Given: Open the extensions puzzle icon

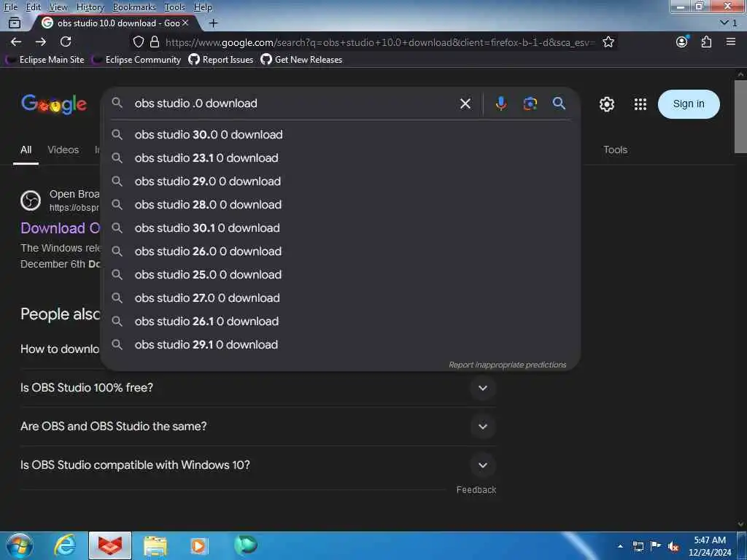Looking at the screenshot, I should [706, 42].
